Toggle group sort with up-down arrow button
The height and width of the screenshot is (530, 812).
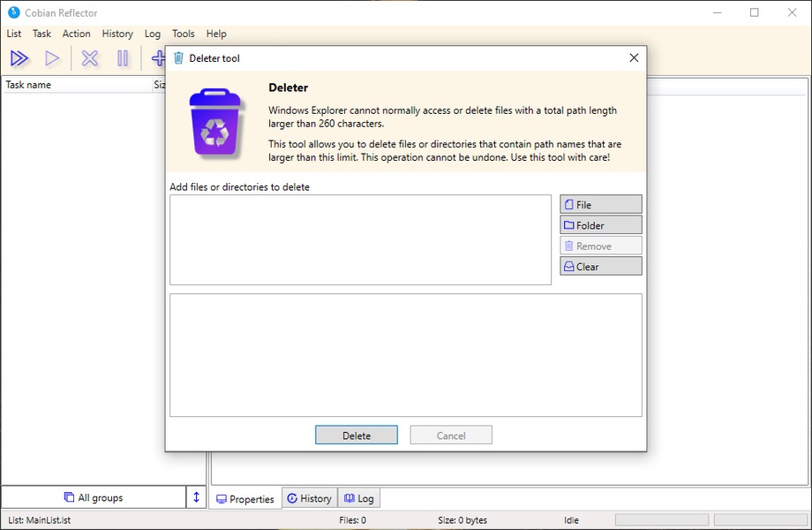(196, 497)
